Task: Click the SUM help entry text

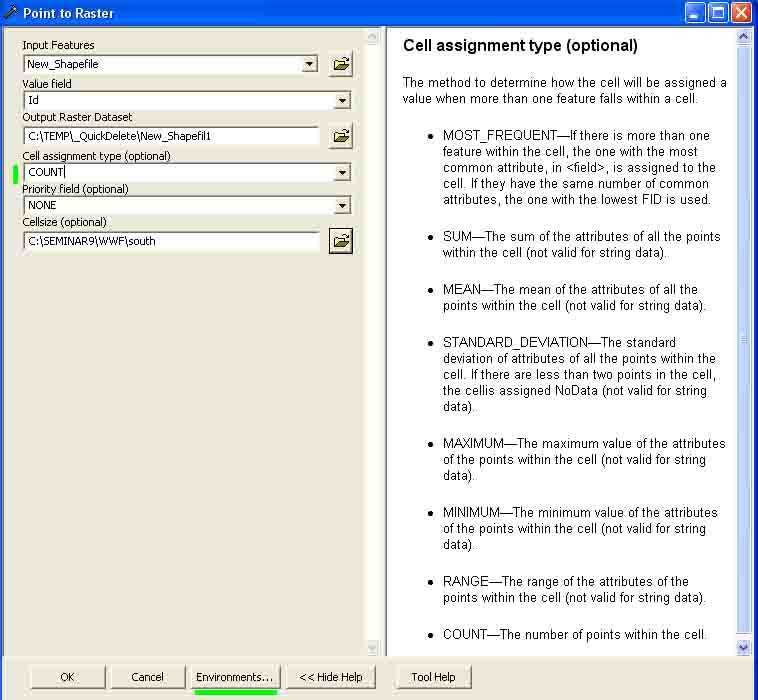Action: 582,244
